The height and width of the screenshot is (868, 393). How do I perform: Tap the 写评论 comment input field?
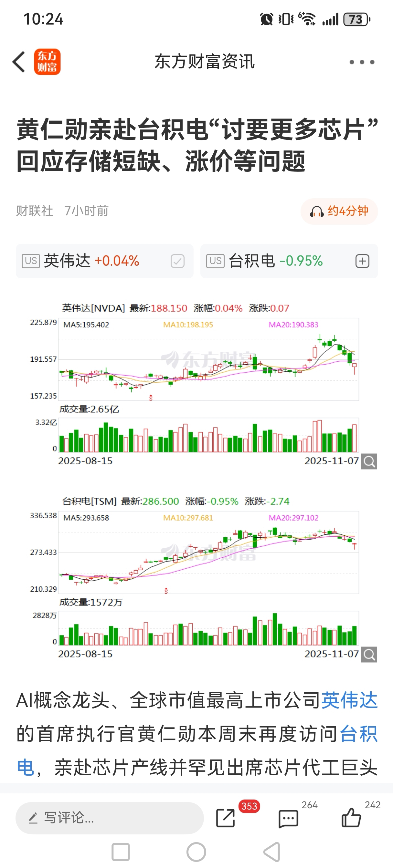point(110,818)
